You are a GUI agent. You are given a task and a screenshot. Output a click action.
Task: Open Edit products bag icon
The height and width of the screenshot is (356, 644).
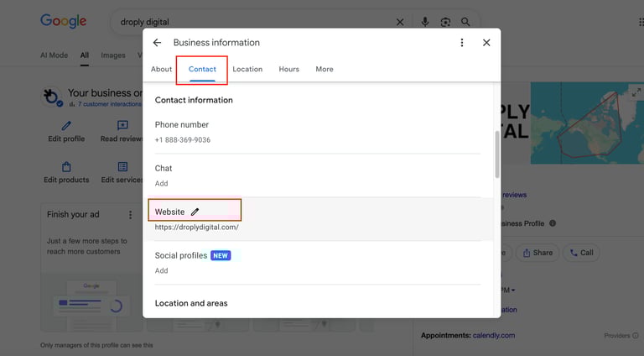point(66,166)
